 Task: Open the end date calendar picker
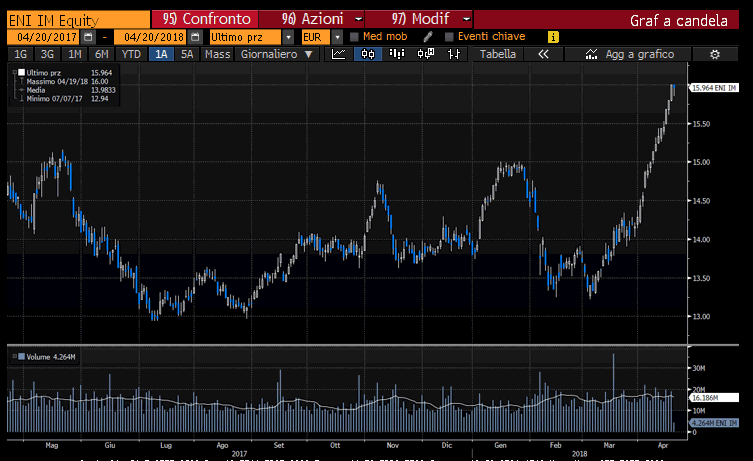point(195,37)
